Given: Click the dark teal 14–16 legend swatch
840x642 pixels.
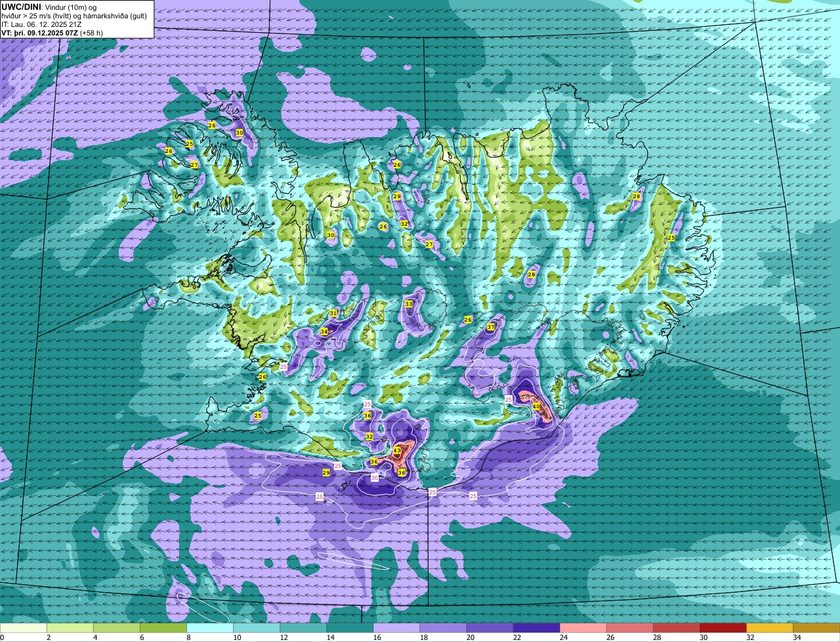Looking at the screenshot, I should tap(350, 628).
